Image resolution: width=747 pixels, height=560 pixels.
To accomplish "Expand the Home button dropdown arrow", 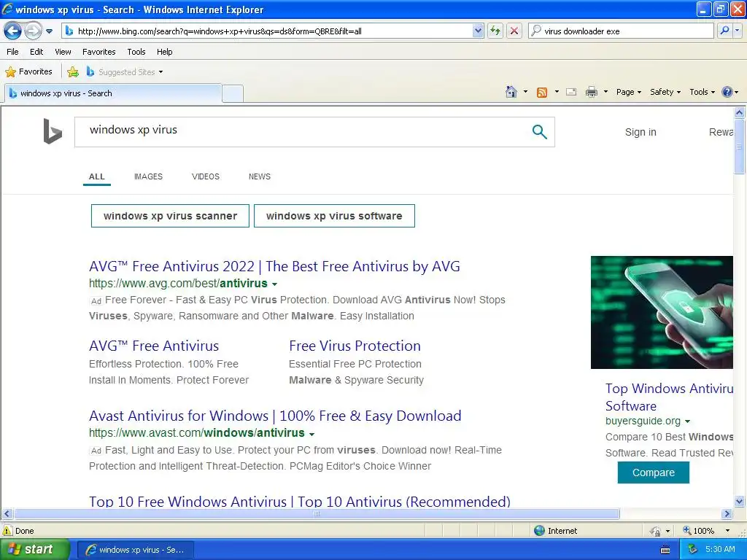I will pyautogui.click(x=525, y=92).
